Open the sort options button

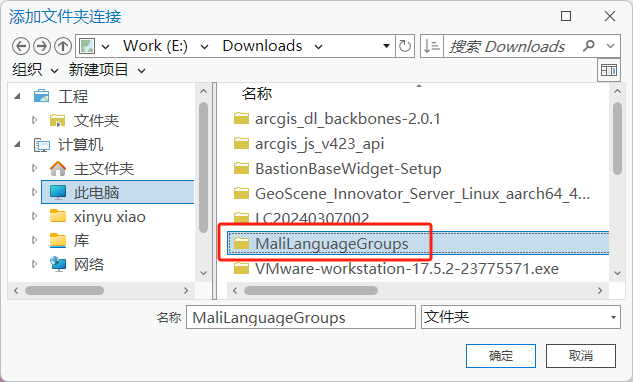click(x=432, y=46)
